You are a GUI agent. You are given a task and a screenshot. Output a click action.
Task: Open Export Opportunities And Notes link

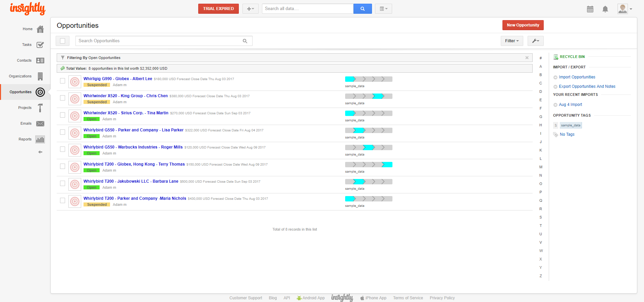(x=587, y=86)
